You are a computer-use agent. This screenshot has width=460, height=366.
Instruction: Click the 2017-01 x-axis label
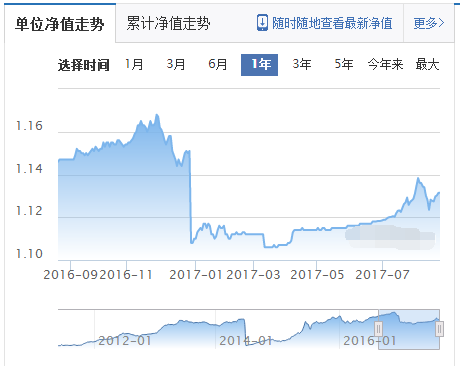point(196,275)
